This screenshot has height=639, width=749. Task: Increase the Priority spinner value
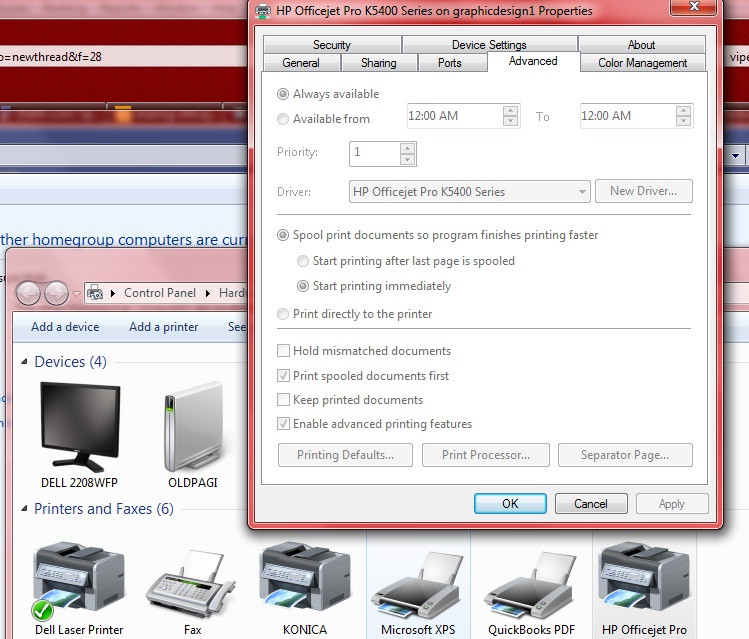(407, 148)
